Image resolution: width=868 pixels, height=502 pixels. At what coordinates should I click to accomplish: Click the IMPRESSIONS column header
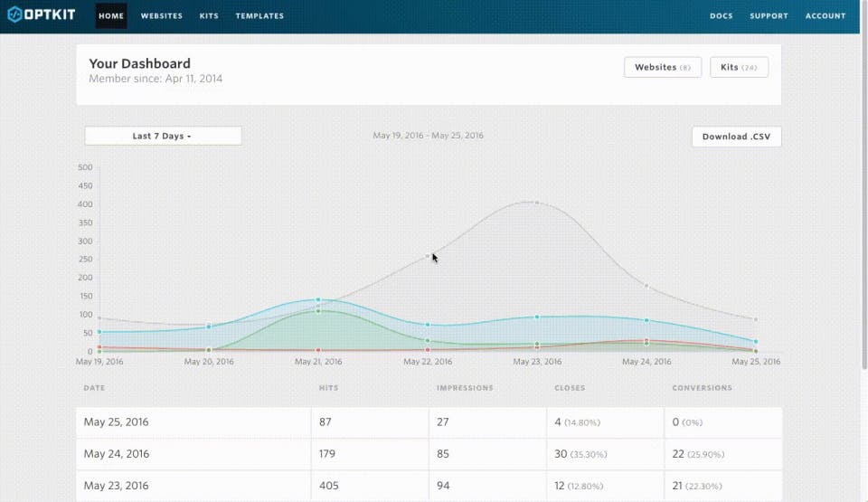[x=465, y=388]
